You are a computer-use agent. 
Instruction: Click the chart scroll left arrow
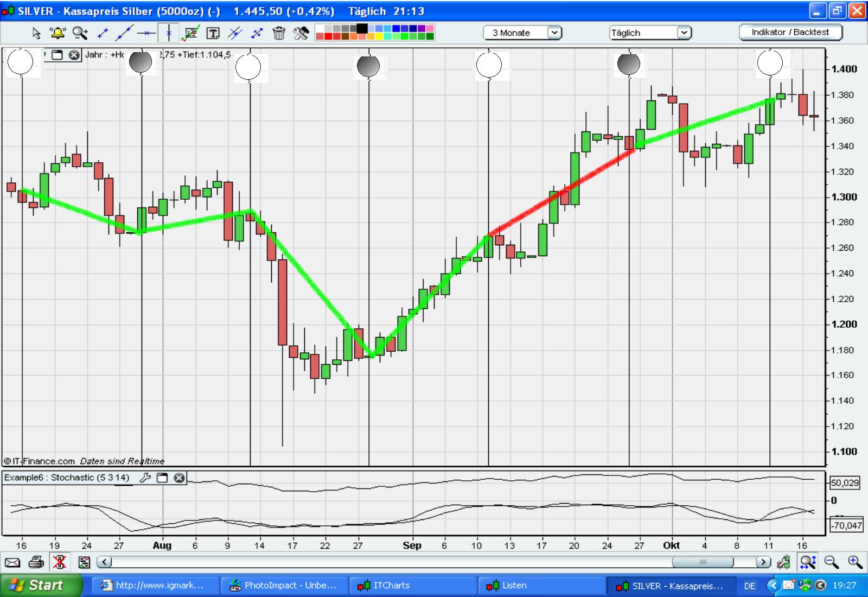[x=104, y=562]
